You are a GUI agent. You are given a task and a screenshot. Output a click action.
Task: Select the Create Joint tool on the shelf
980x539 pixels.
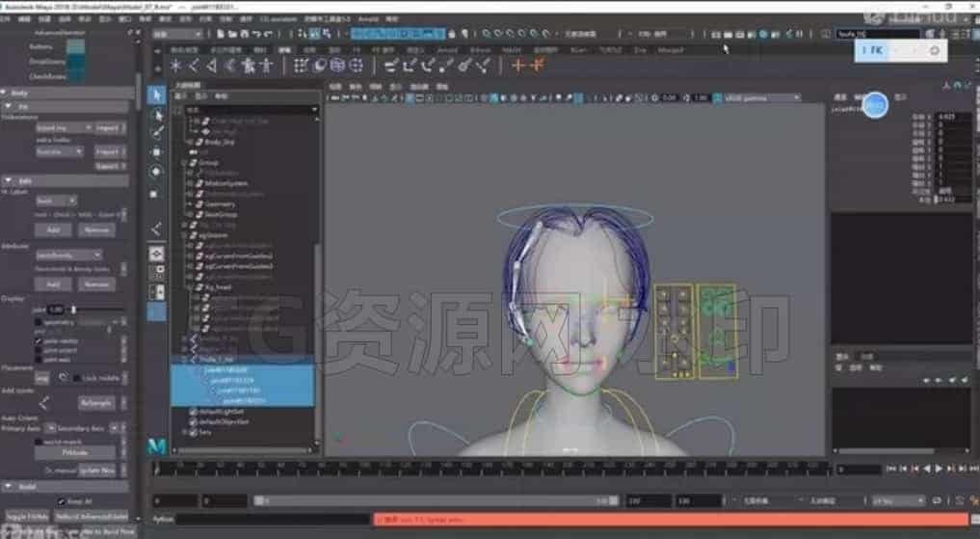coord(195,65)
